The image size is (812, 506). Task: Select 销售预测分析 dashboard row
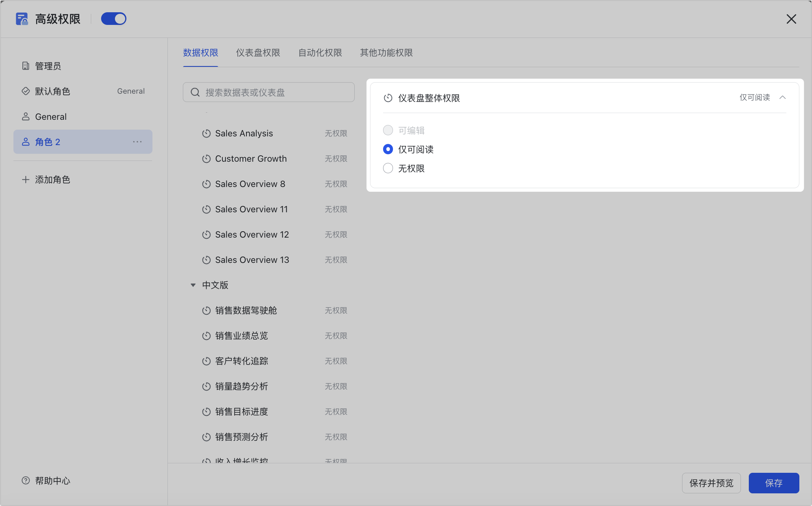[x=269, y=437]
